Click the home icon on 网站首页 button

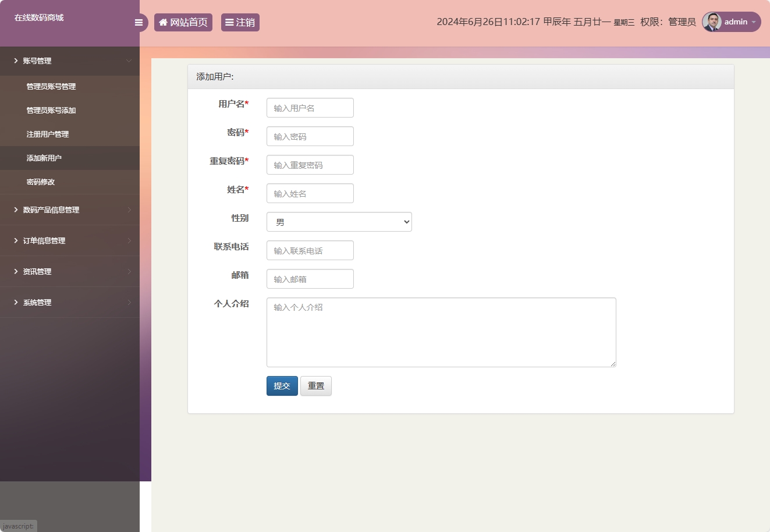(x=162, y=22)
